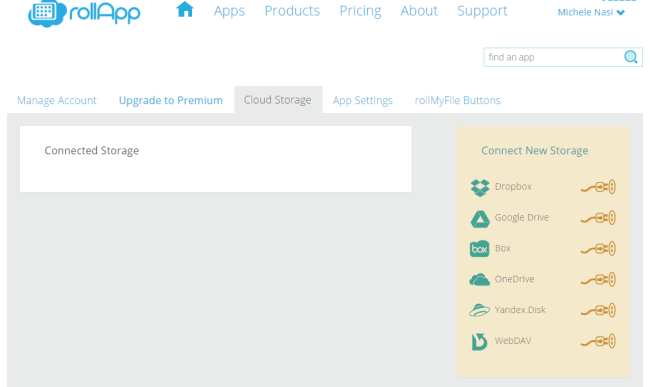The height and width of the screenshot is (387, 650).
Task: Open the Pricing page
Action: tap(360, 11)
